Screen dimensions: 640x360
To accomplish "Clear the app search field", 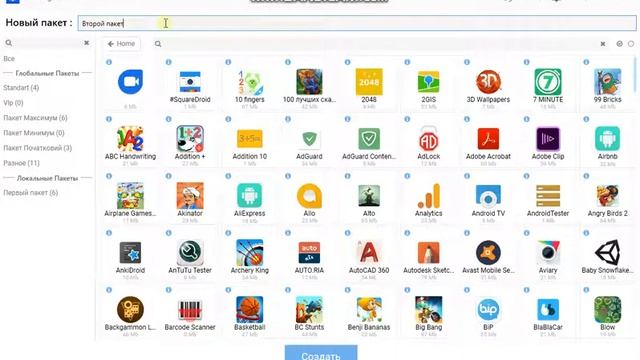I will (x=603, y=44).
